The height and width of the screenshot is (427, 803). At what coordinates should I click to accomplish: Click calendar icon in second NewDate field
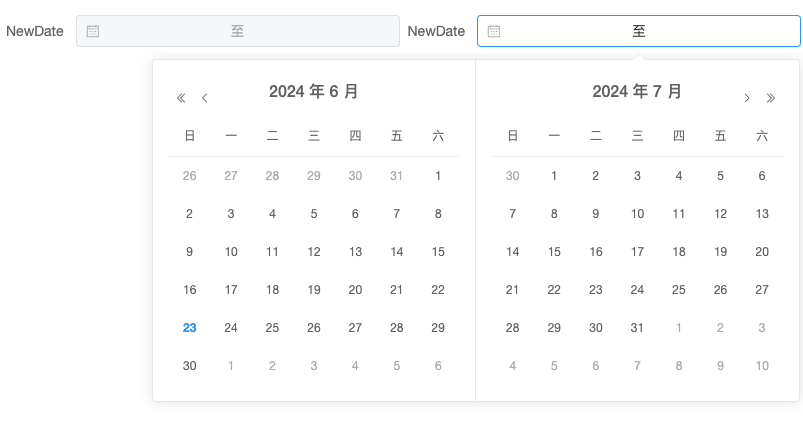click(x=494, y=31)
